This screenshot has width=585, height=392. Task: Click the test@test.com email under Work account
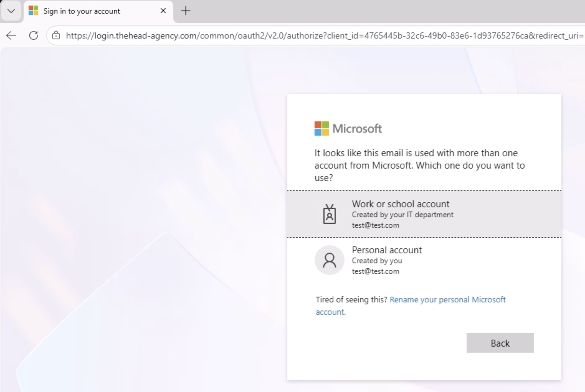click(375, 225)
